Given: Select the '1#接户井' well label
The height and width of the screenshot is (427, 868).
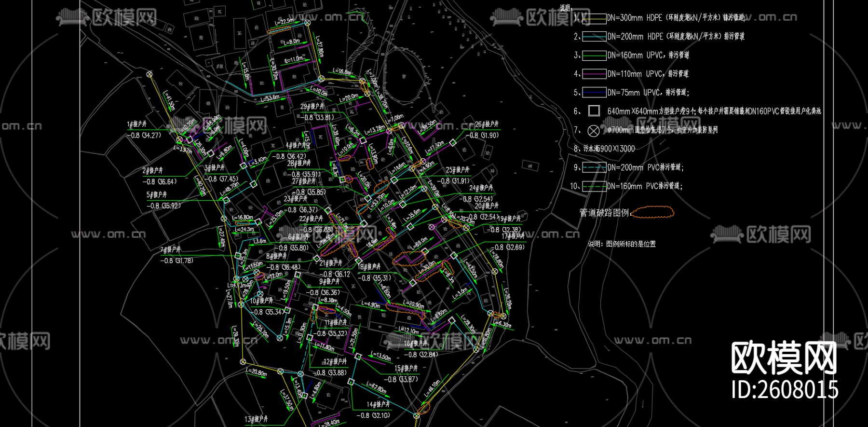Looking at the screenshot, I should (137, 124).
